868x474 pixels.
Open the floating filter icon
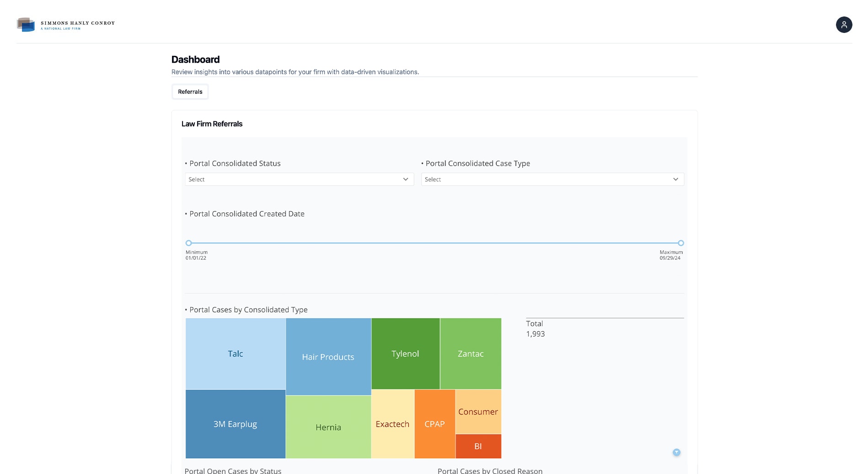(676, 452)
